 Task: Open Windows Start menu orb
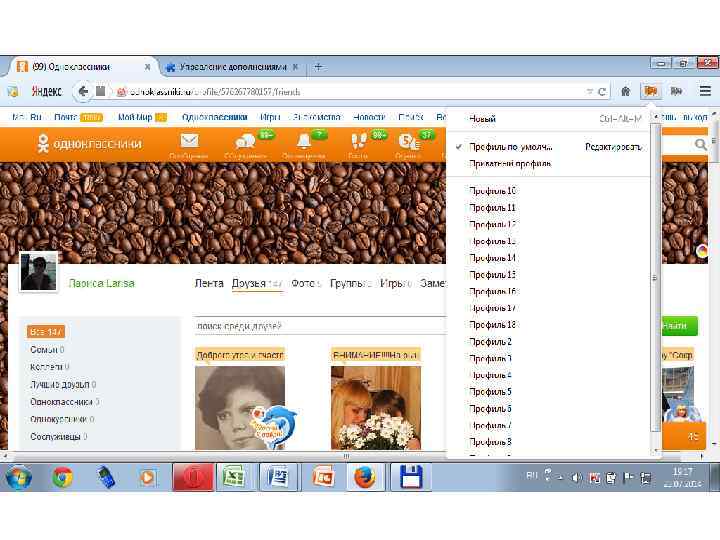pyautogui.click(x=18, y=477)
